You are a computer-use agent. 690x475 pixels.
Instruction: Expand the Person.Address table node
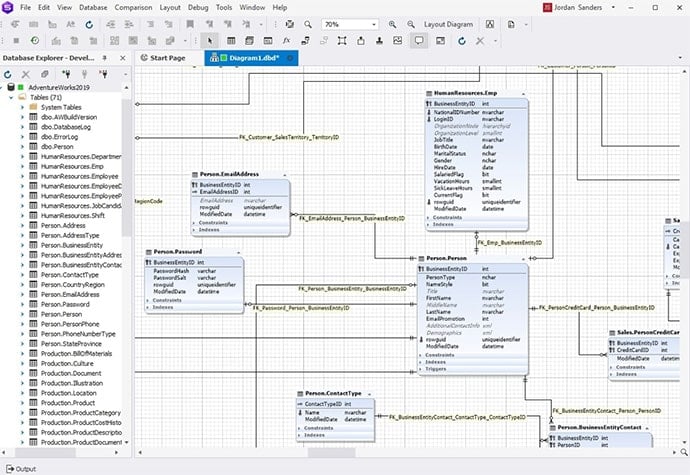pos(22,225)
